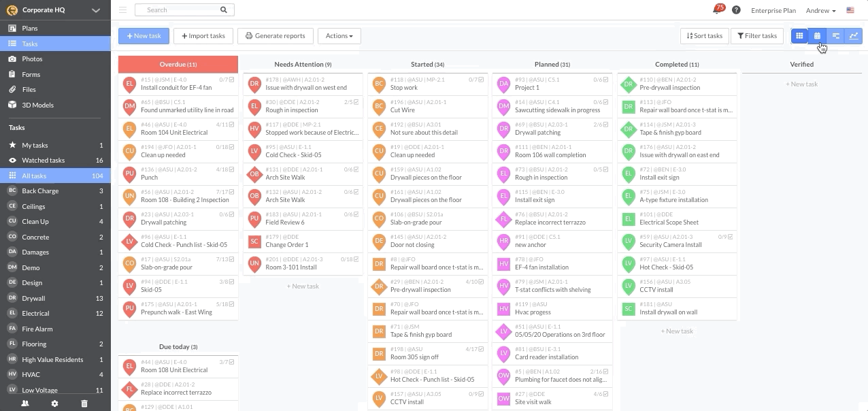Toggle checklist on Stop work task
Image resolution: width=868 pixels, height=411 pixels.
482,80
